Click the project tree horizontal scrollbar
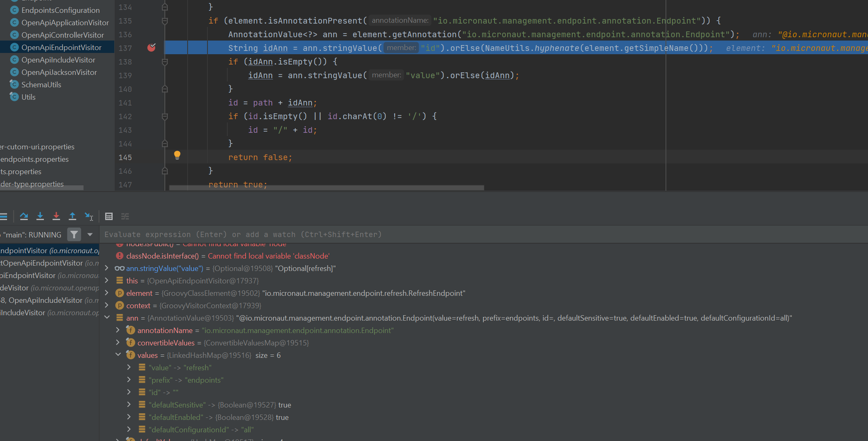868x441 pixels. point(42,188)
